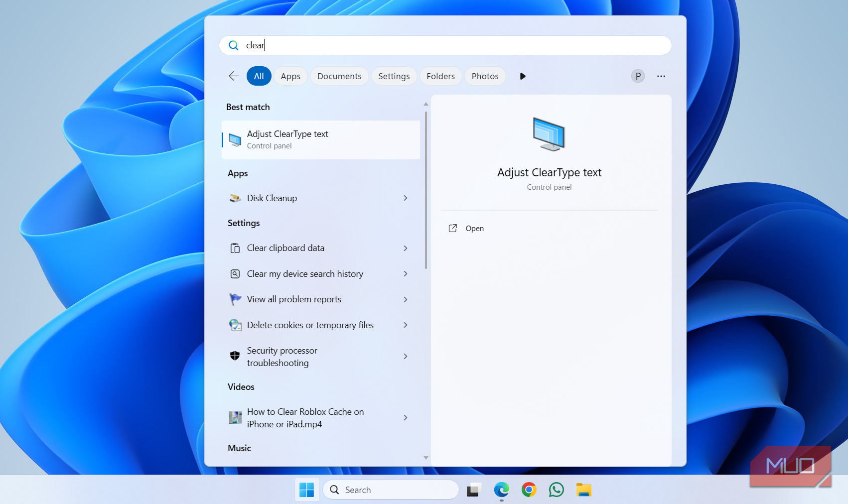This screenshot has width=848, height=504.
Task: Open WhatsApp from the taskbar
Action: coord(557,490)
